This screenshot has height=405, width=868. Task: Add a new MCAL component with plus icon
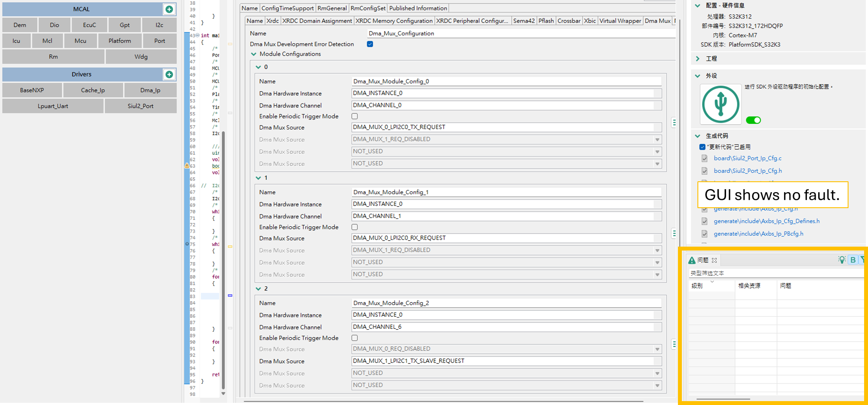click(169, 9)
